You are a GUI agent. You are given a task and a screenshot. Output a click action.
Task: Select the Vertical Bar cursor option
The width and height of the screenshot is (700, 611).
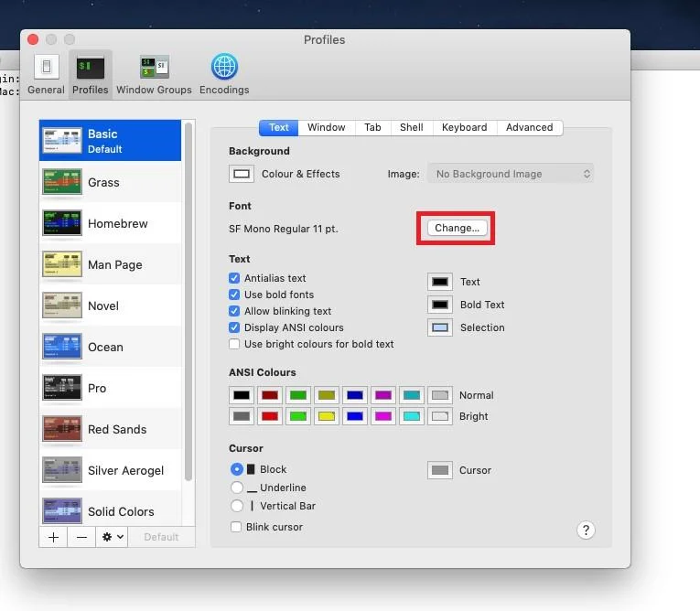(x=237, y=506)
